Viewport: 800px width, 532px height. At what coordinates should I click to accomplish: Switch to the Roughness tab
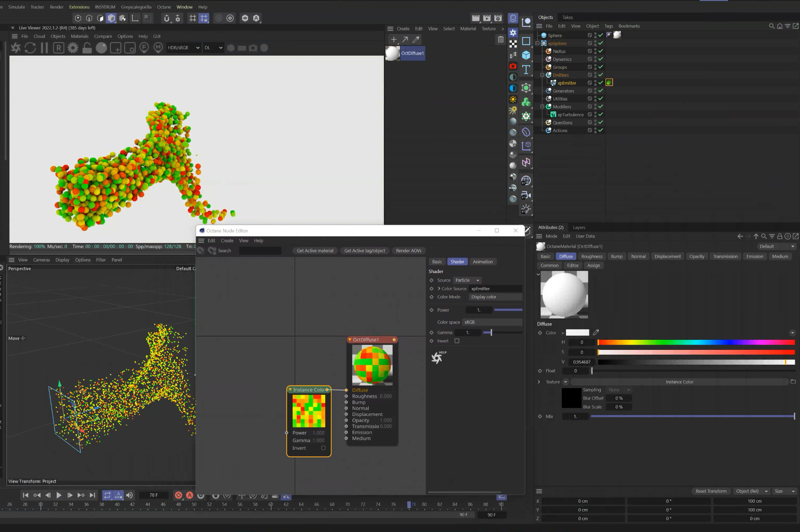[x=592, y=256]
